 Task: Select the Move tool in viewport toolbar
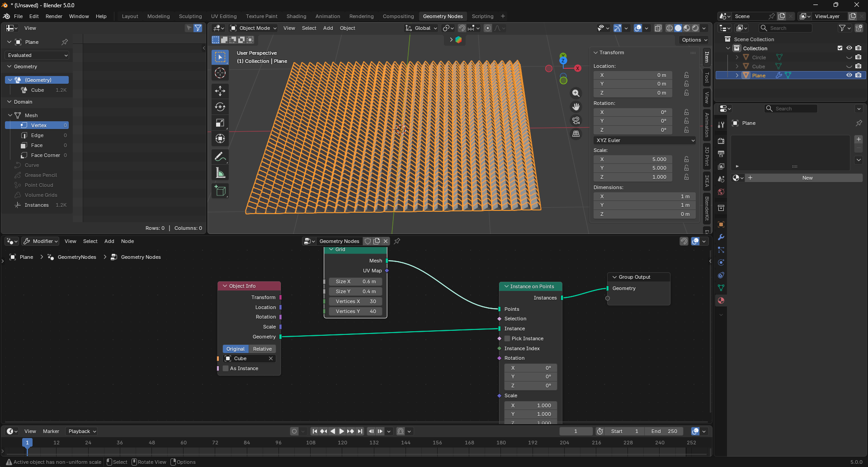pos(220,91)
